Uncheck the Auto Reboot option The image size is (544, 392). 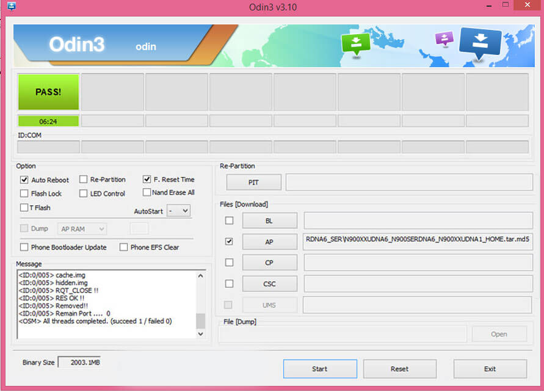pos(24,180)
